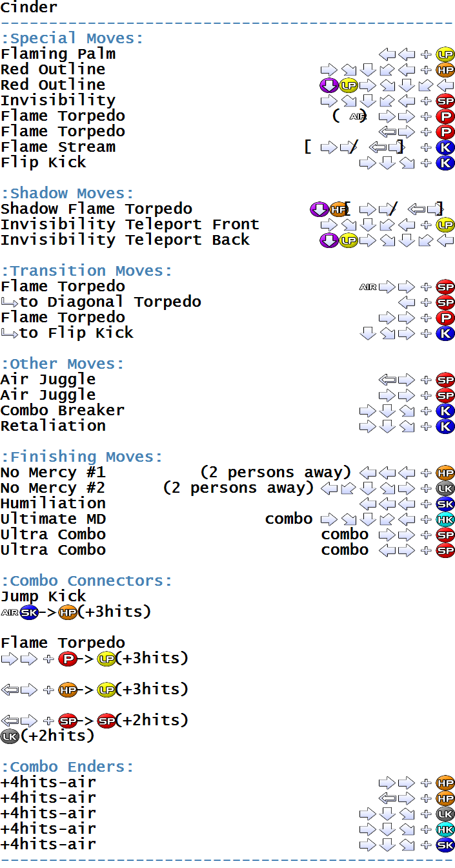Click the LK icon in +4hits-air ender row

point(445,814)
